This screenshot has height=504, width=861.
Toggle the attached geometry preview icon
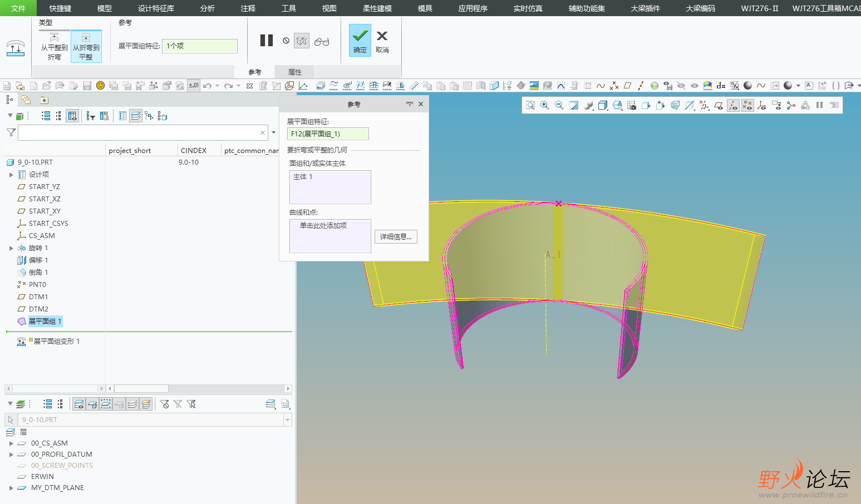tap(302, 41)
